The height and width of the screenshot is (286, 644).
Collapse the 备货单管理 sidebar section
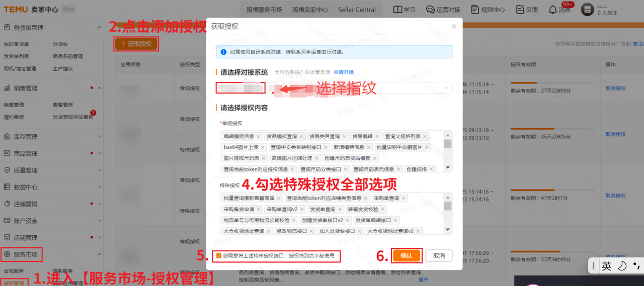point(99,28)
